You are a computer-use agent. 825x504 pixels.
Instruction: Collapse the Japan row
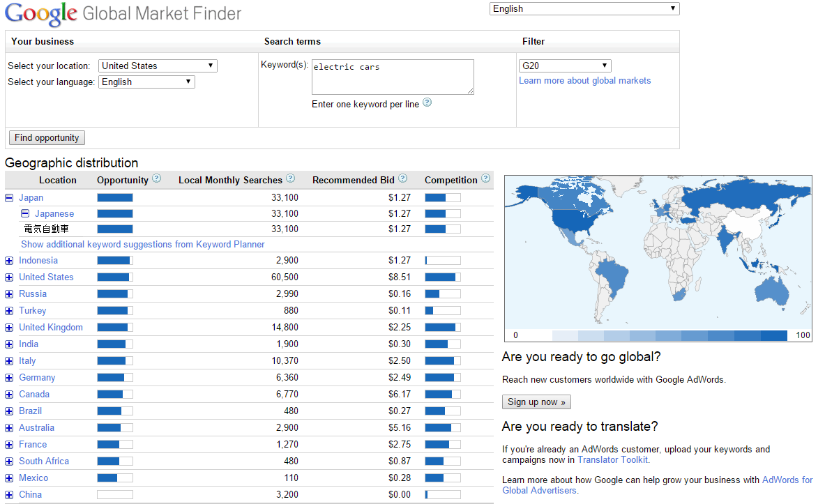point(9,198)
